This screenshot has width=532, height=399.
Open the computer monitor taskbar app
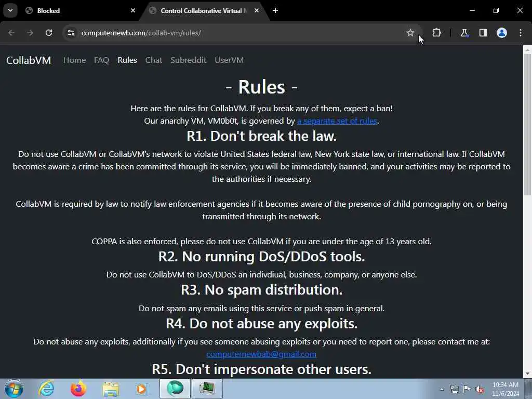click(207, 389)
